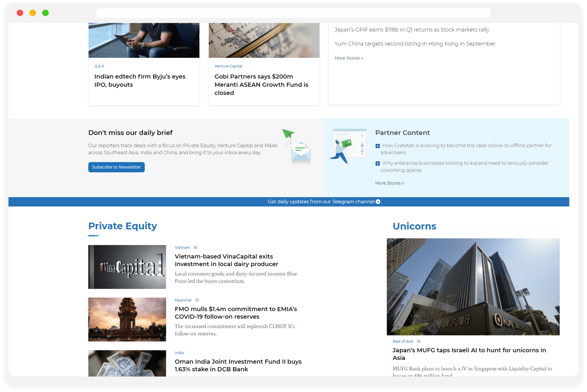The image size is (587, 392).
Task: Click blue bullet icon before GrabAds story
Action: coord(378,146)
